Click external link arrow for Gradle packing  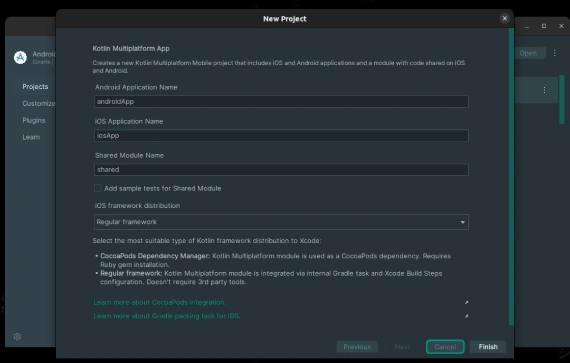pos(466,316)
